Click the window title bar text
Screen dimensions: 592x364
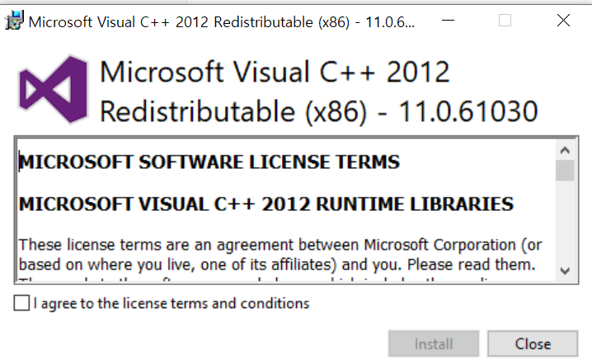[x=219, y=22]
